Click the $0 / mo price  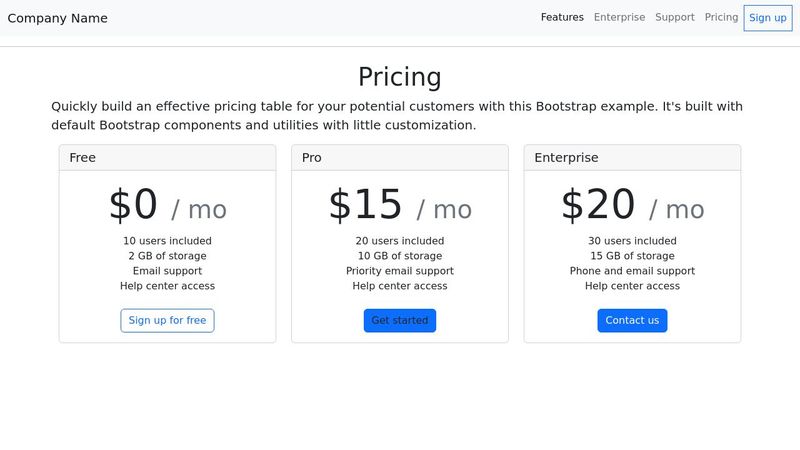pyautogui.click(x=167, y=205)
